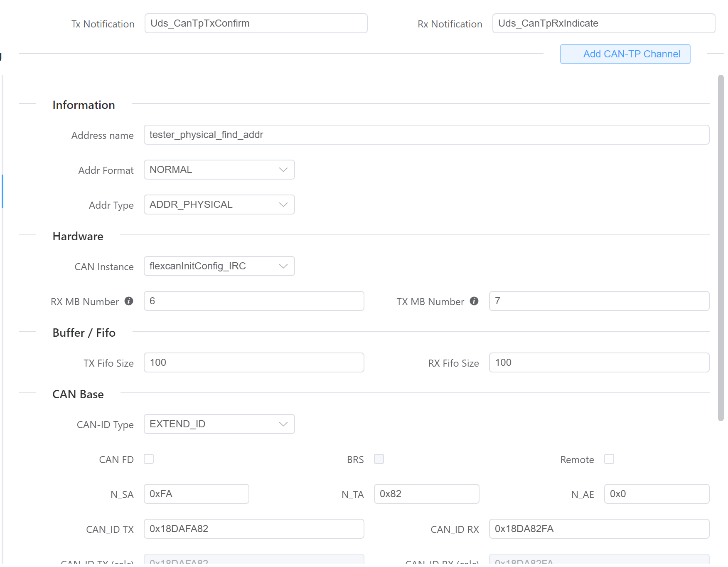Screen dimensions: 728x567
Task: Check the Remote checkbox
Action: pos(609,459)
